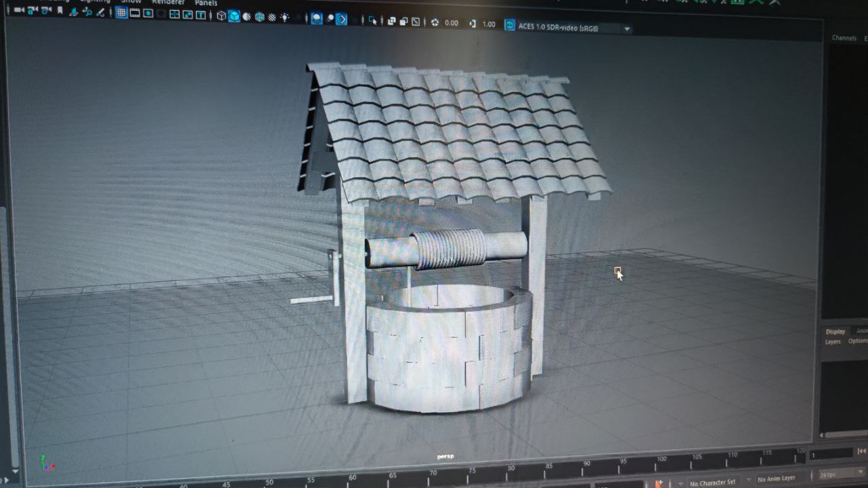Image resolution: width=868 pixels, height=488 pixels.
Task: Toggle the safe action icon
Action: tap(188, 14)
